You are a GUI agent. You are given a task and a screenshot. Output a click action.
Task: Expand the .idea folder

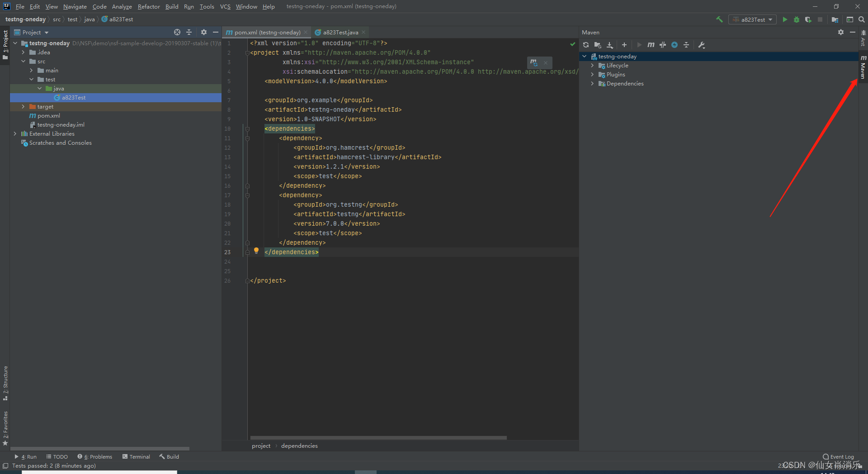click(23, 52)
